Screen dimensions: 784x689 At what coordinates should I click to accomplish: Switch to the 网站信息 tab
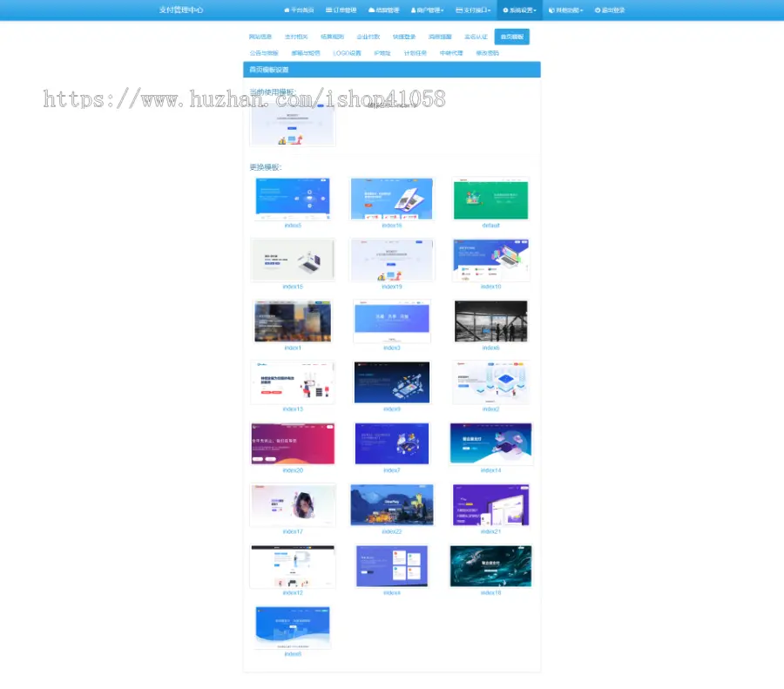[x=260, y=37]
